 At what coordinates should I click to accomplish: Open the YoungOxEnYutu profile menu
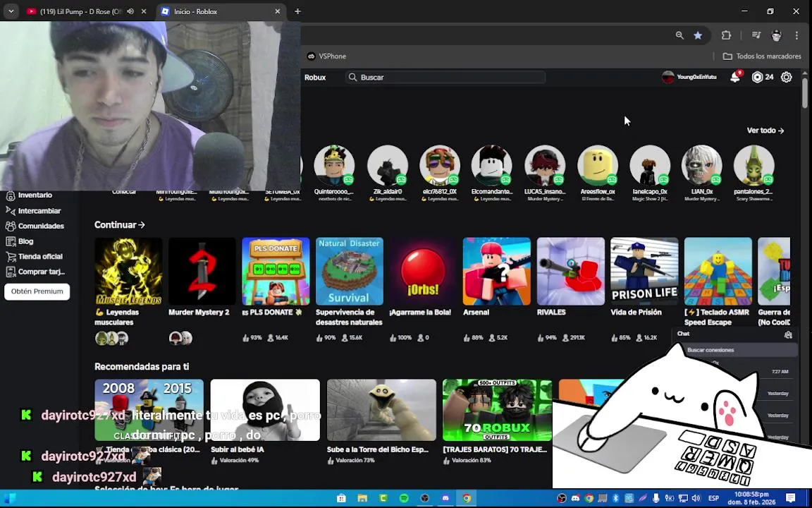(689, 77)
